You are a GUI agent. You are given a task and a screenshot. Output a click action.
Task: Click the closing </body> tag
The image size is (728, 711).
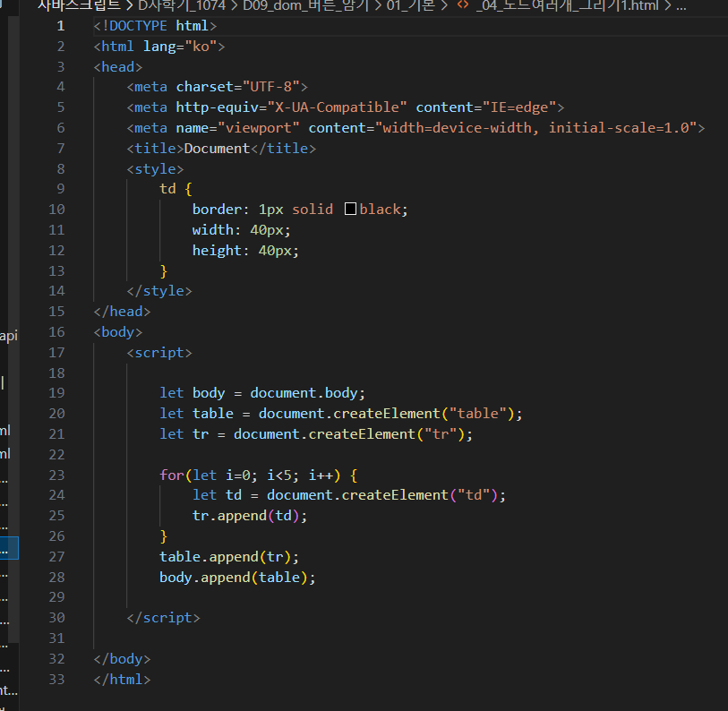coord(122,658)
